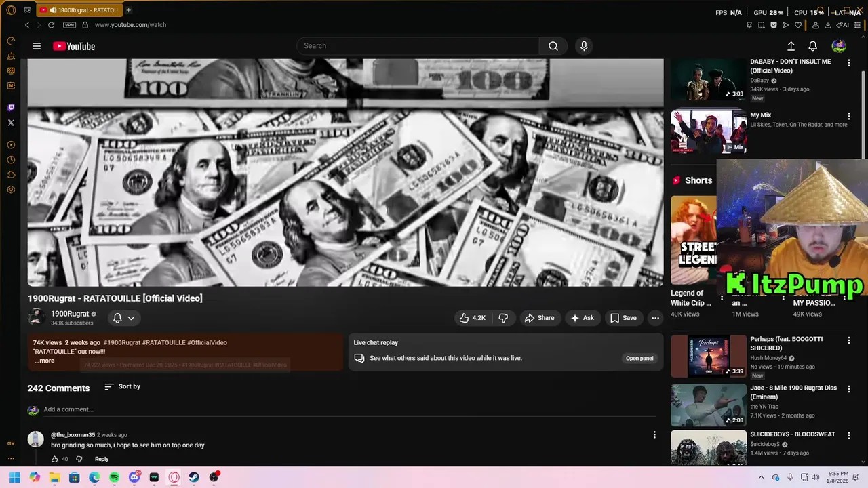Open the Sort by comments dropdown

pyautogui.click(x=122, y=386)
